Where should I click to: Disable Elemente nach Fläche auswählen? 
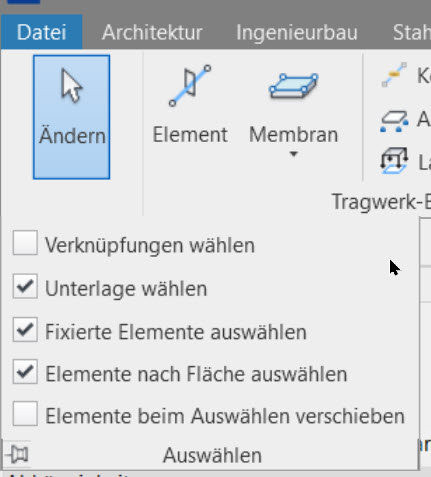(25, 372)
